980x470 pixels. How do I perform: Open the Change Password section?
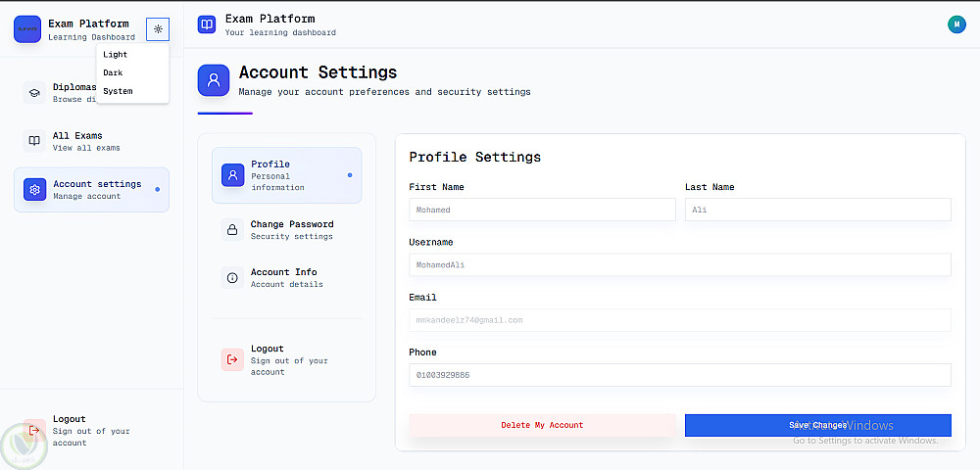[x=291, y=229]
